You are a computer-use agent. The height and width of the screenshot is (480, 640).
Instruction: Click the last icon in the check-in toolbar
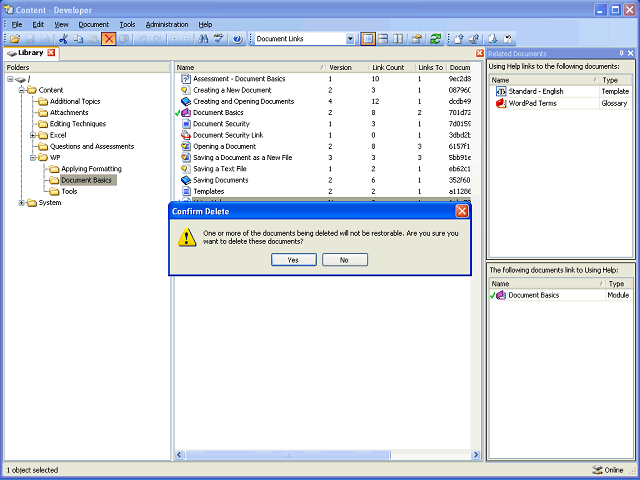508,39
